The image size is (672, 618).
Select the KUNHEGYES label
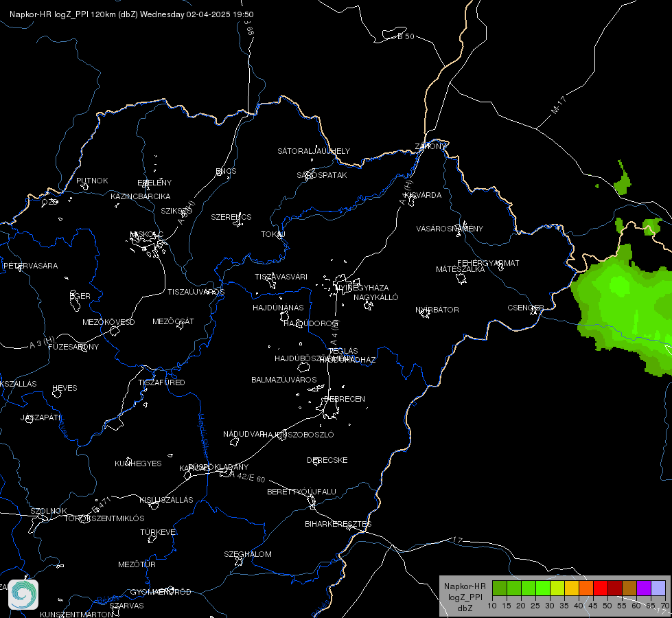click(138, 463)
